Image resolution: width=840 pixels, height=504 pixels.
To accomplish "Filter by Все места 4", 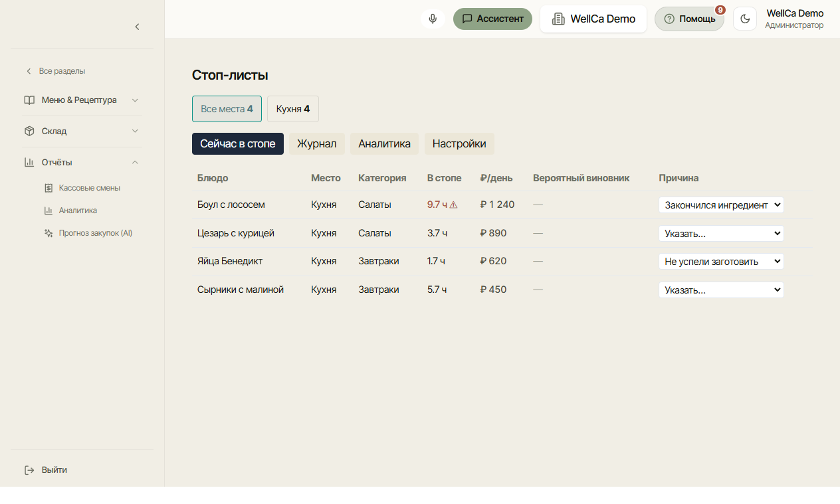I will (x=227, y=109).
